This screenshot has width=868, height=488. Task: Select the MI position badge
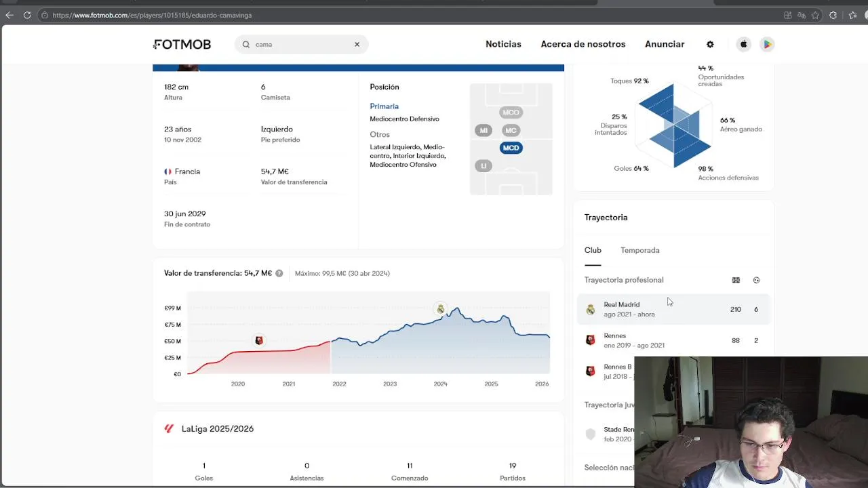(x=484, y=130)
